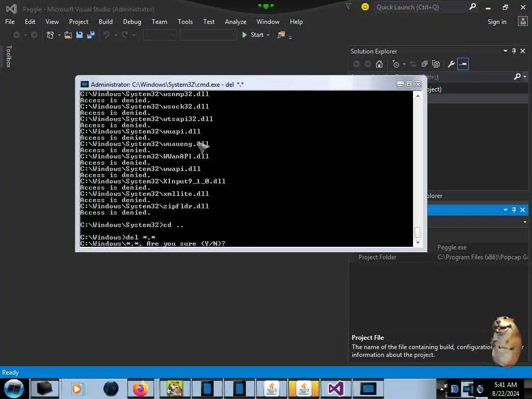The width and height of the screenshot is (532, 399).
Task: Click the Windows Start orb
Action: (x=14, y=389)
